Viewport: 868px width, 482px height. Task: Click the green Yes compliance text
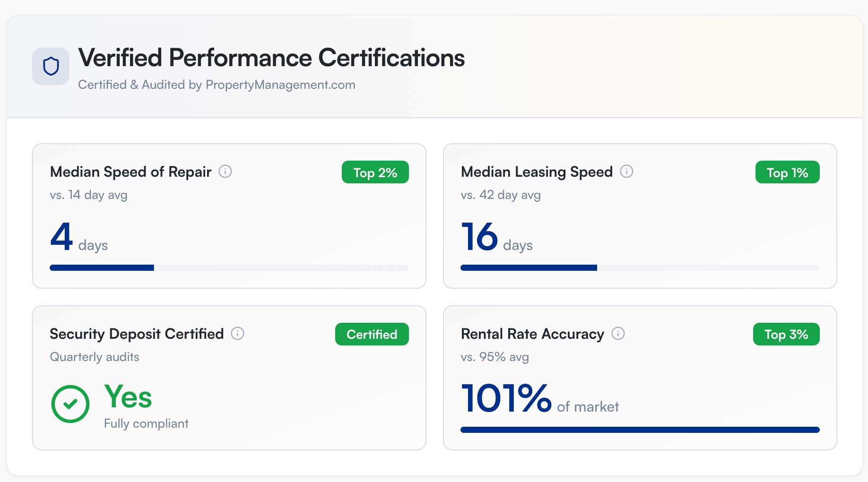click(x=128, y=396)
